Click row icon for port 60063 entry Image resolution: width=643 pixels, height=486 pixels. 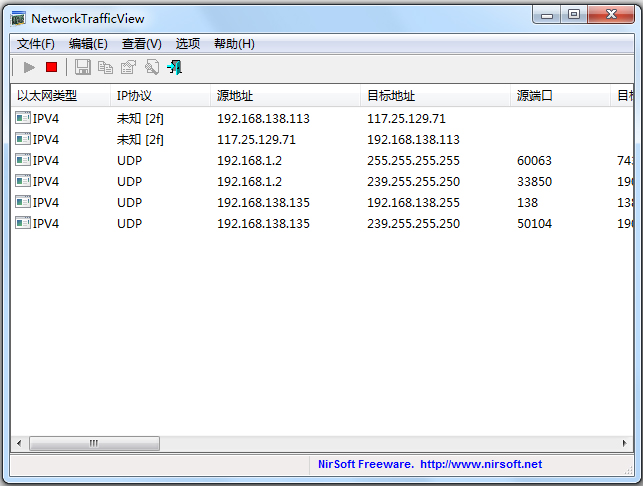point(23,160)
